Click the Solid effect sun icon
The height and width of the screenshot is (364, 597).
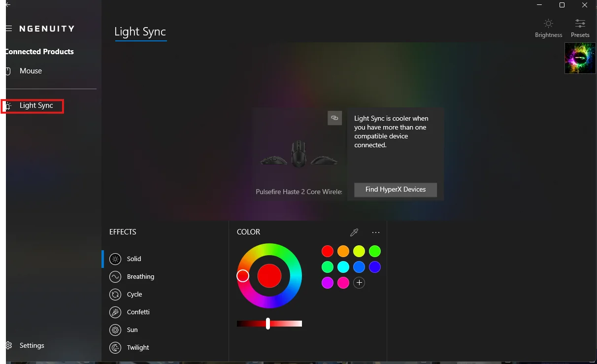click(x=115, y=259)
